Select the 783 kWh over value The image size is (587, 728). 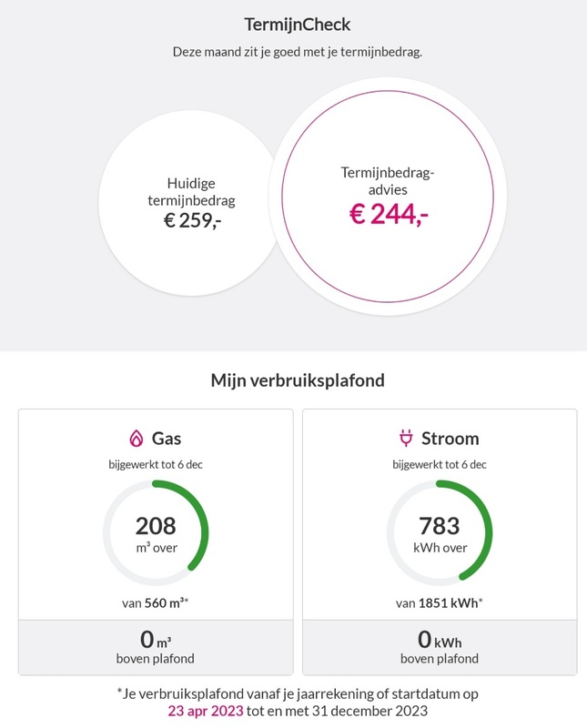(440, 534)
